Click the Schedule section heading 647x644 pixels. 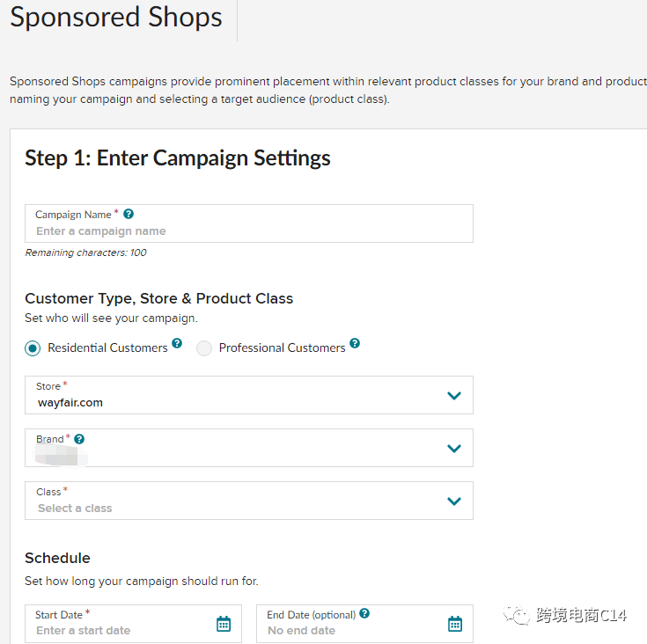tap(57, 558)
